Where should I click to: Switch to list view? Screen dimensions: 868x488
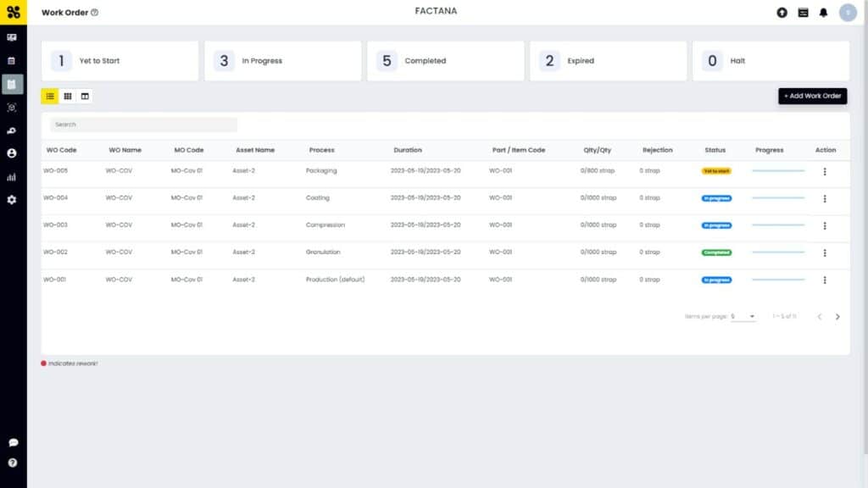pos(50,97)
